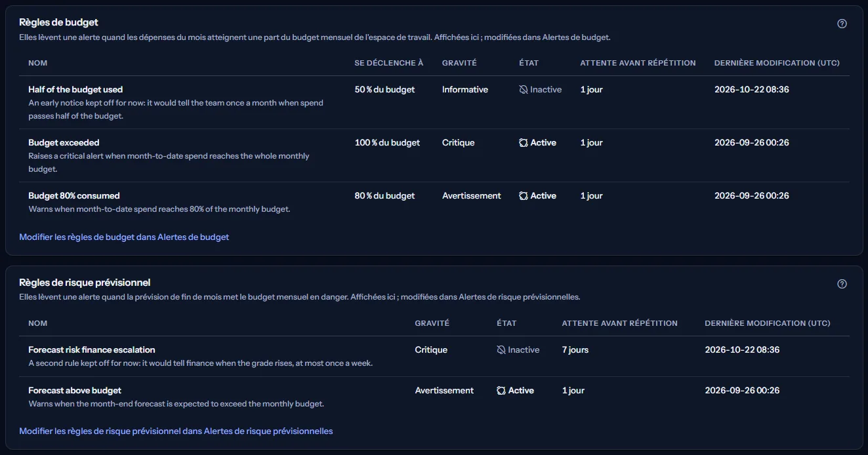Viewport: 868px width, 455px height.
Task: Click the active state icon for Budget exceeded
Action: coord(524,143)
